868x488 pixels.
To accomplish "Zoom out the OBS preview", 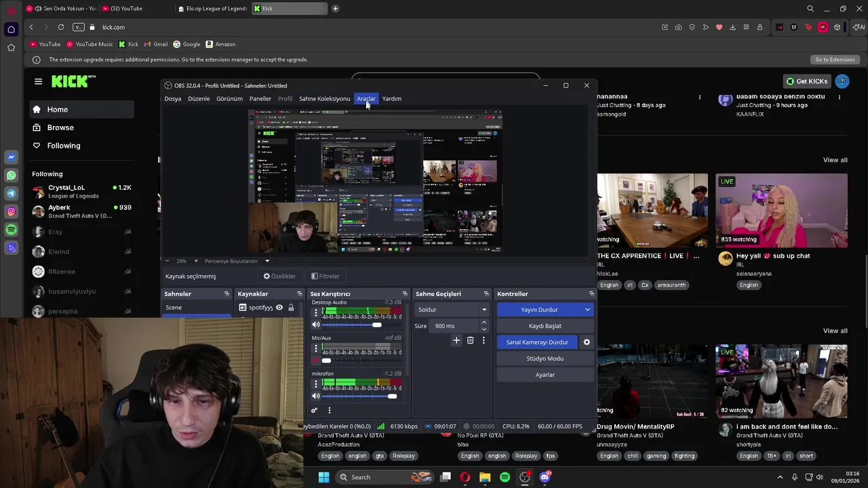I will 167,261.
